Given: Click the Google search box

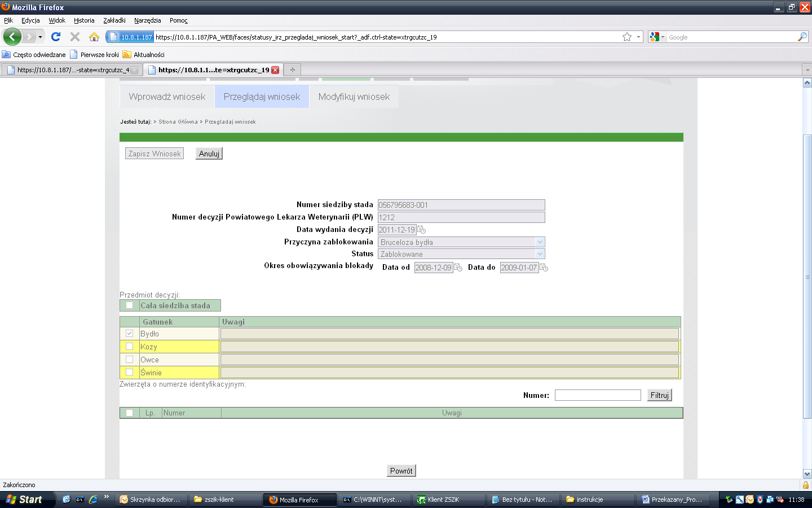Looking at the screenshot, I should point(731,37).
